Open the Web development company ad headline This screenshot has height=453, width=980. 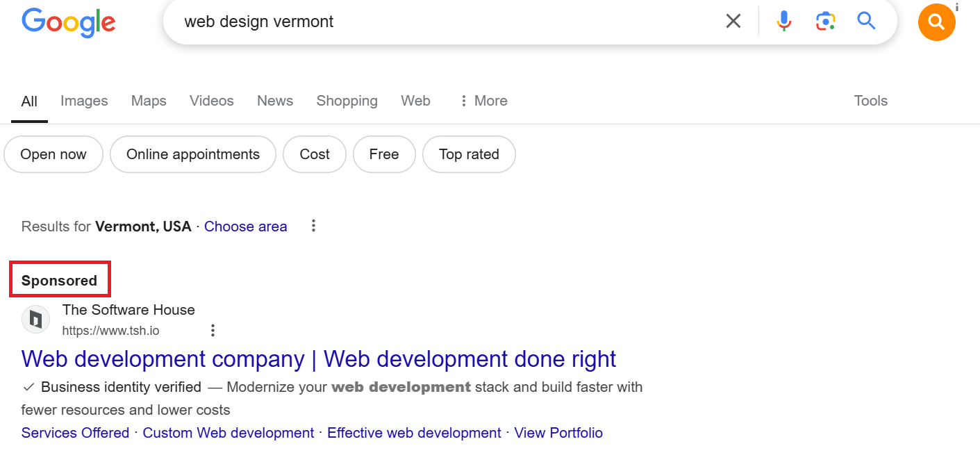(319, 359)
